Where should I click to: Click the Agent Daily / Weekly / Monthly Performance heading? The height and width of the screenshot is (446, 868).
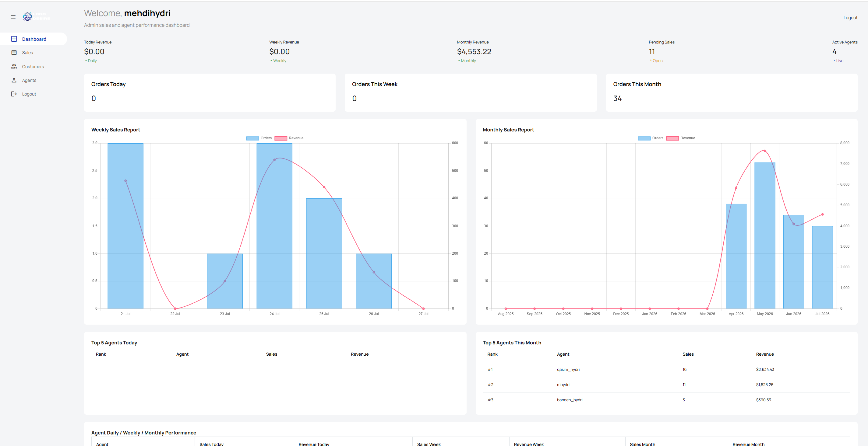(143, 433)
